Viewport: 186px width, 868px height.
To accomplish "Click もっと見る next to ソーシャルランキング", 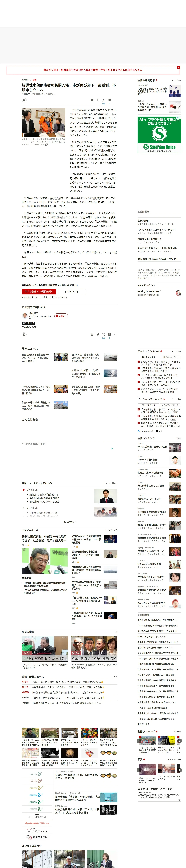I will (x=176, y=399).
